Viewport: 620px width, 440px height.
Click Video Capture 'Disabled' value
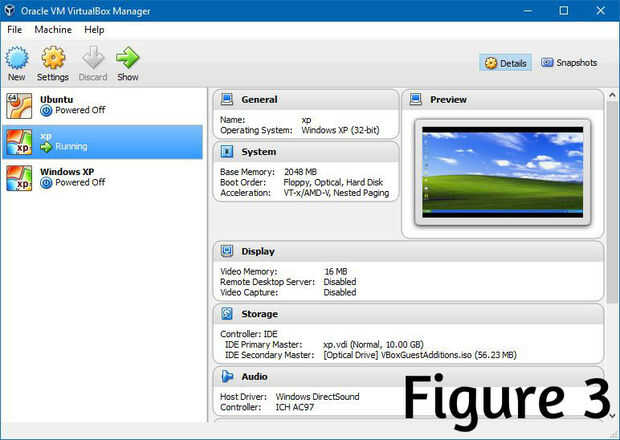[x=340, y=293]
